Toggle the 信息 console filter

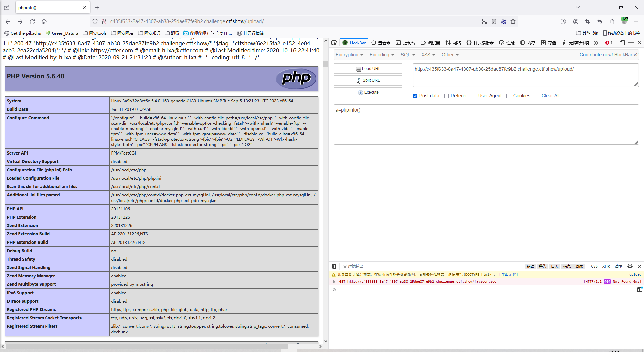tap(567, 266)
